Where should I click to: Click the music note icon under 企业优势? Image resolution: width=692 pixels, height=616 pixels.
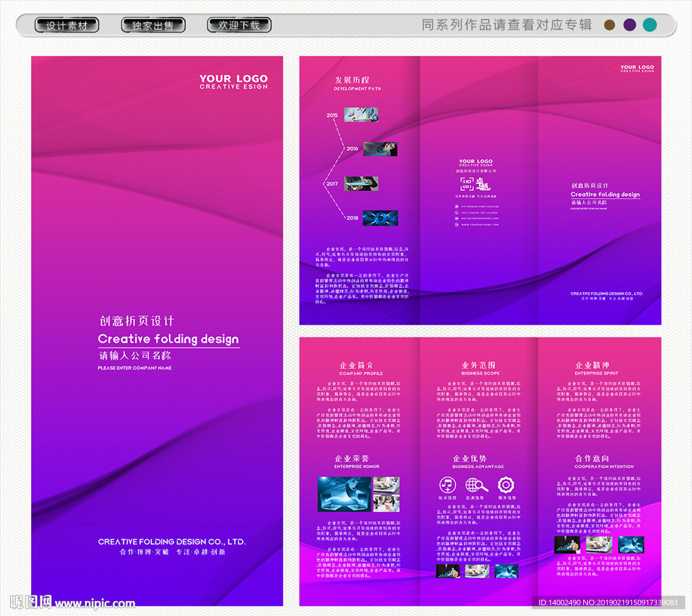447,485
